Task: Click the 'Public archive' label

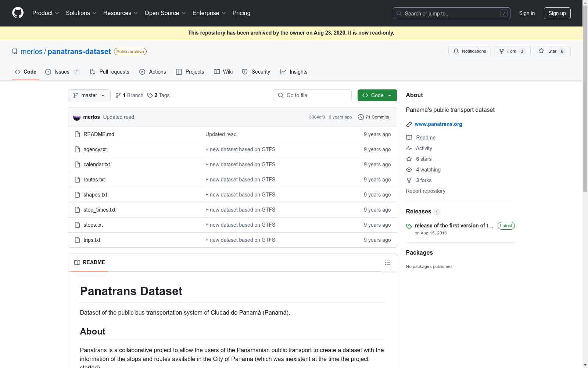Action: point(130,52)
